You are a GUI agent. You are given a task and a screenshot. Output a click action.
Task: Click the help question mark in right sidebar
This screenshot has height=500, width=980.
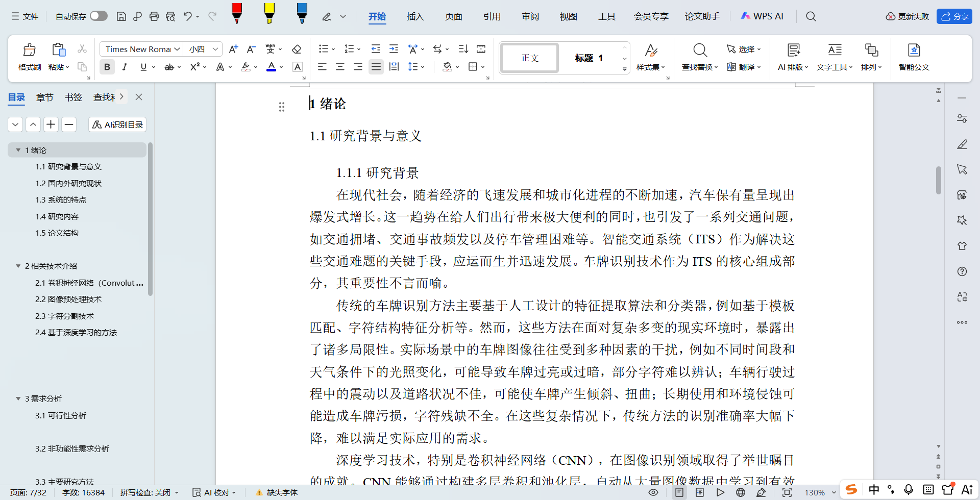click(x=962, y=271)
